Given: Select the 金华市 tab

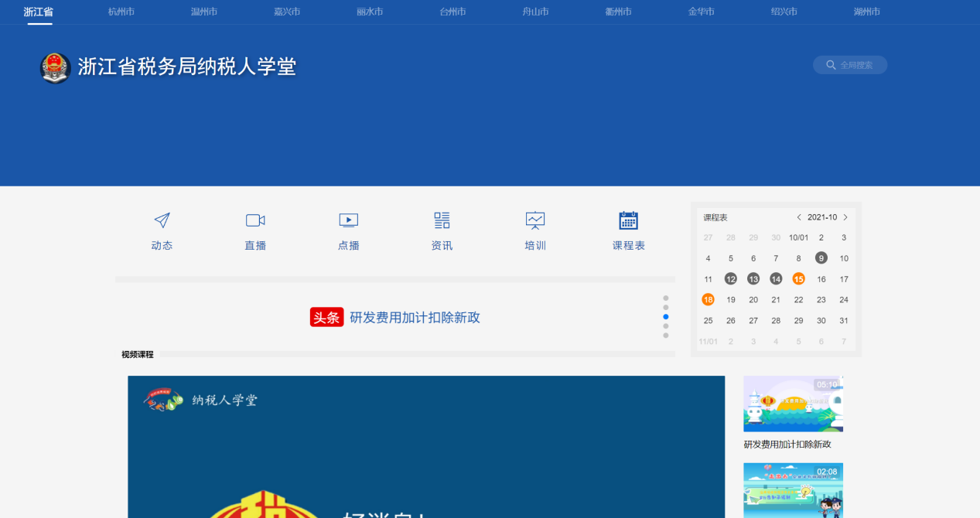Looking at the screenshot, I should [x=702, y=12].
